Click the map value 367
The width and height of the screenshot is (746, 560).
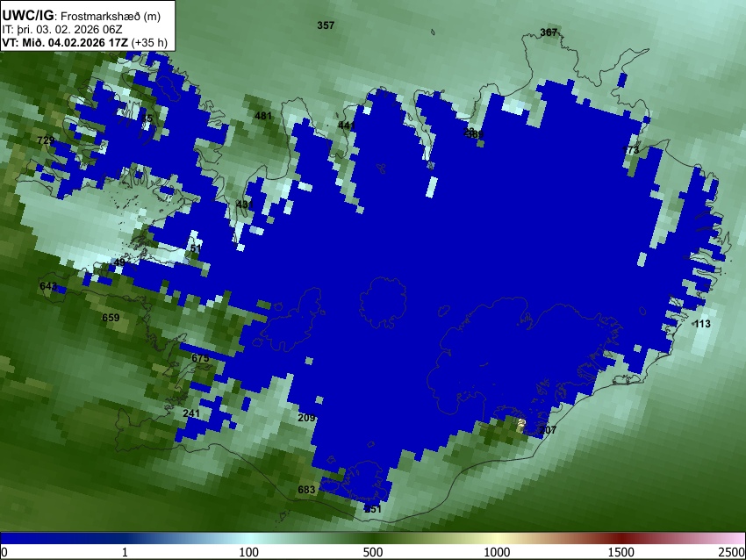[549, 32]
